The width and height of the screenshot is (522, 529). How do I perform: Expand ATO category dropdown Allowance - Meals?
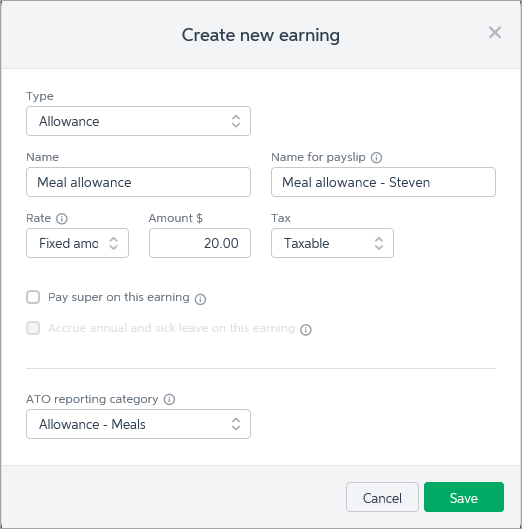click(138, 424)
